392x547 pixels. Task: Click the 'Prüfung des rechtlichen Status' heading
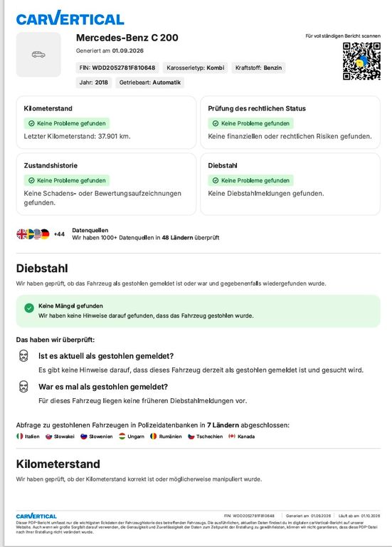coord(257,108)
